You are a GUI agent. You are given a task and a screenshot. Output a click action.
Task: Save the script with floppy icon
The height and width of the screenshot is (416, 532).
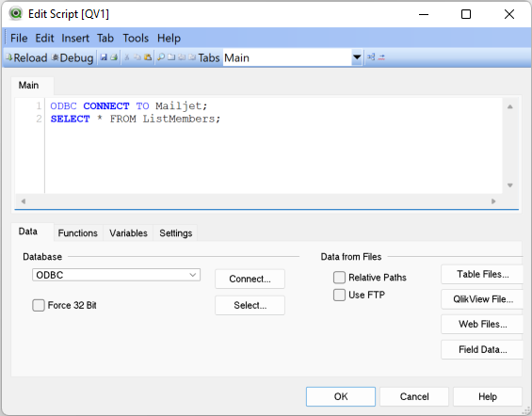coord(104,57)
